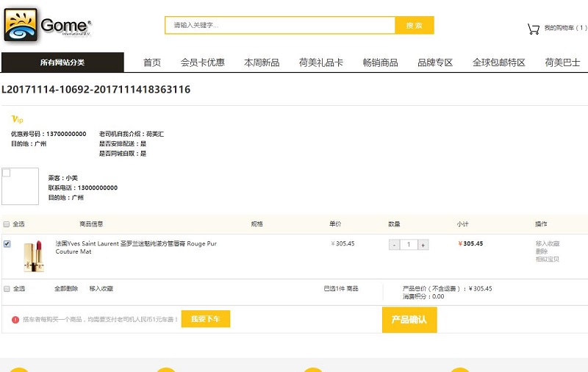The width and height of the screenshot is (588, 372).
Task: Expand 所有网站分类 category menu
Action: pos(62,62)
